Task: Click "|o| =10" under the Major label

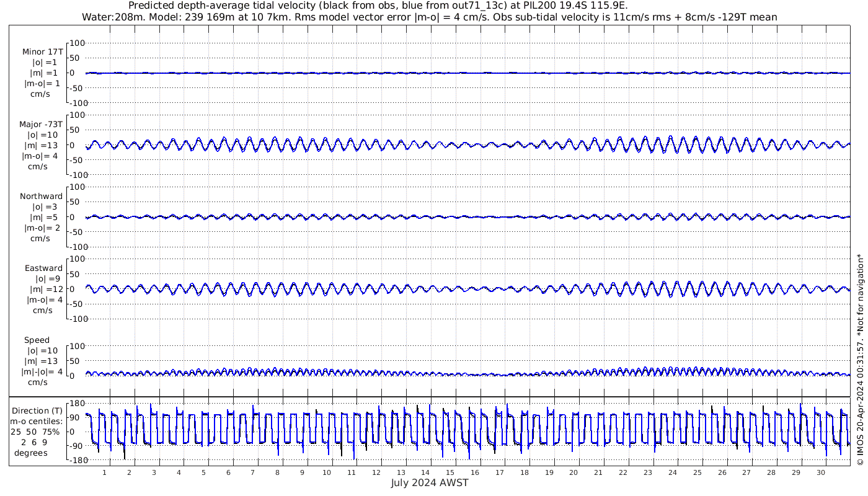Action: pyautogui.click(x=42, y=135)
